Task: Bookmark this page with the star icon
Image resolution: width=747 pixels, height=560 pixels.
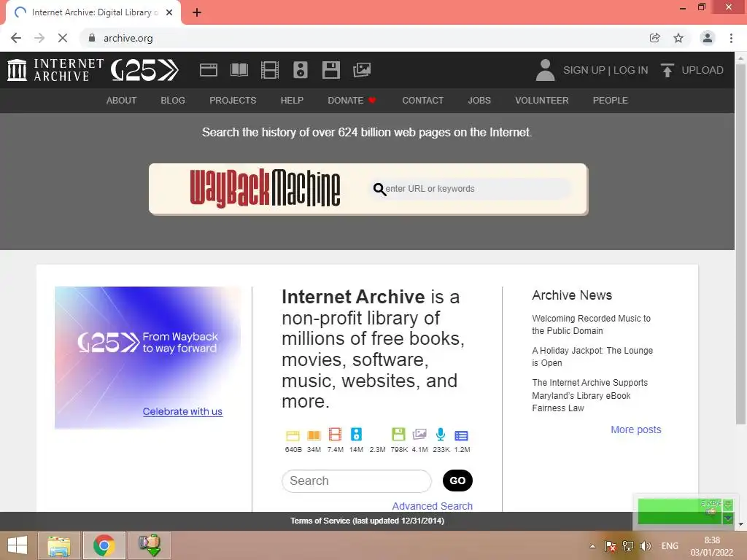Action: [678, 38]
